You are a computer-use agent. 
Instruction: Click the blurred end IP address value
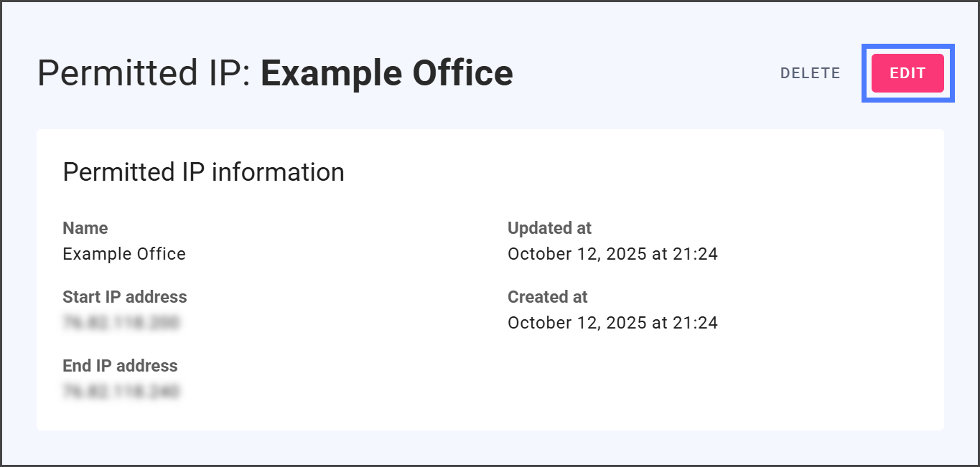(x=121, y=392)
